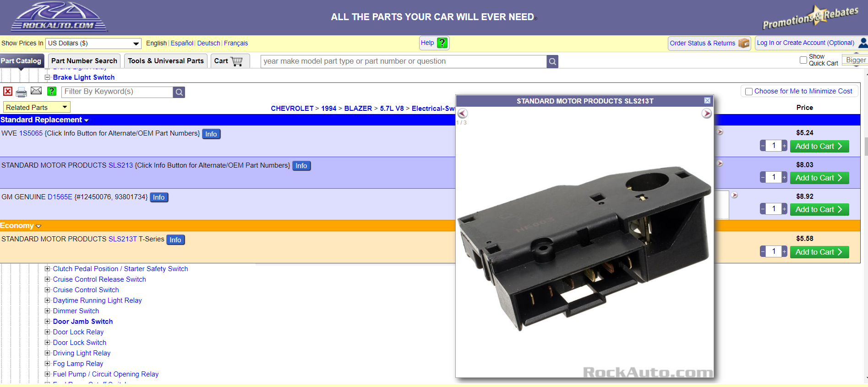Open Info for GM Genuine D1565E

[159, 197]
